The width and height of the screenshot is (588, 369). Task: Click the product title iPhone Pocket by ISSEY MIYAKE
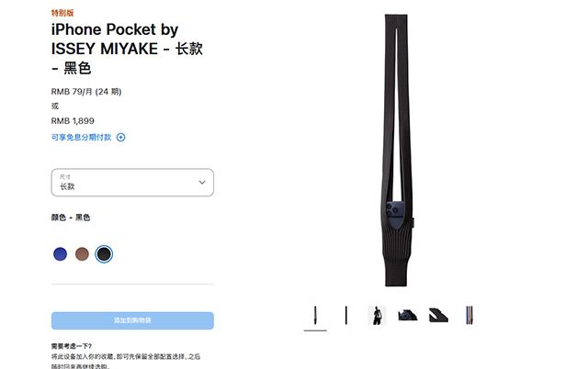point(127,49)
